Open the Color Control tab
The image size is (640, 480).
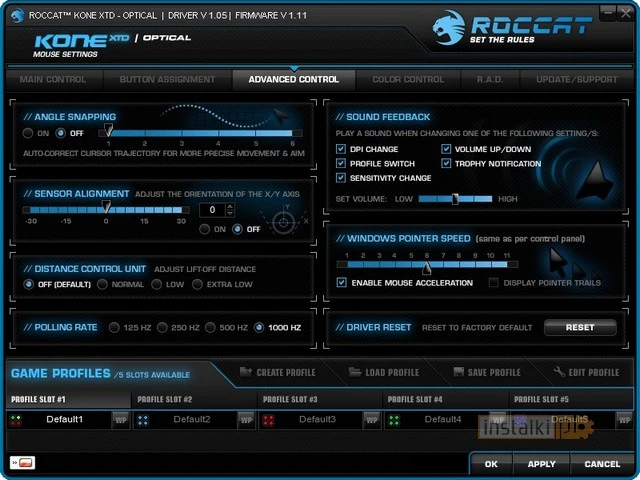click(x=408, y=80)
